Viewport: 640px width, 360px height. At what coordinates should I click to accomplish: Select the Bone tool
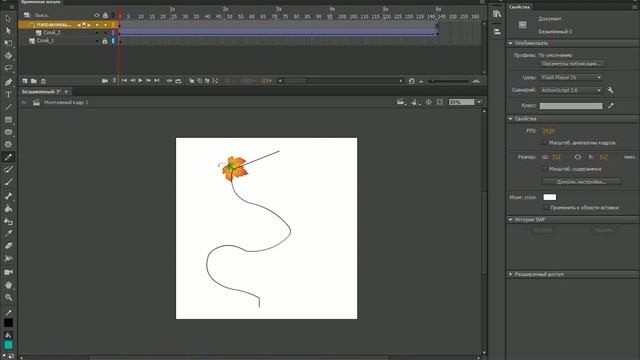8,196
